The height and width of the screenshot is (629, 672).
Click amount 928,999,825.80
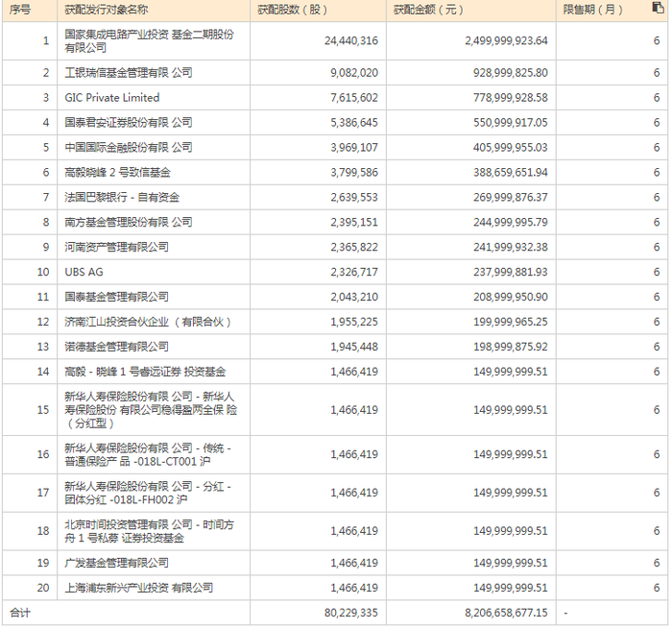coord(511,73)
